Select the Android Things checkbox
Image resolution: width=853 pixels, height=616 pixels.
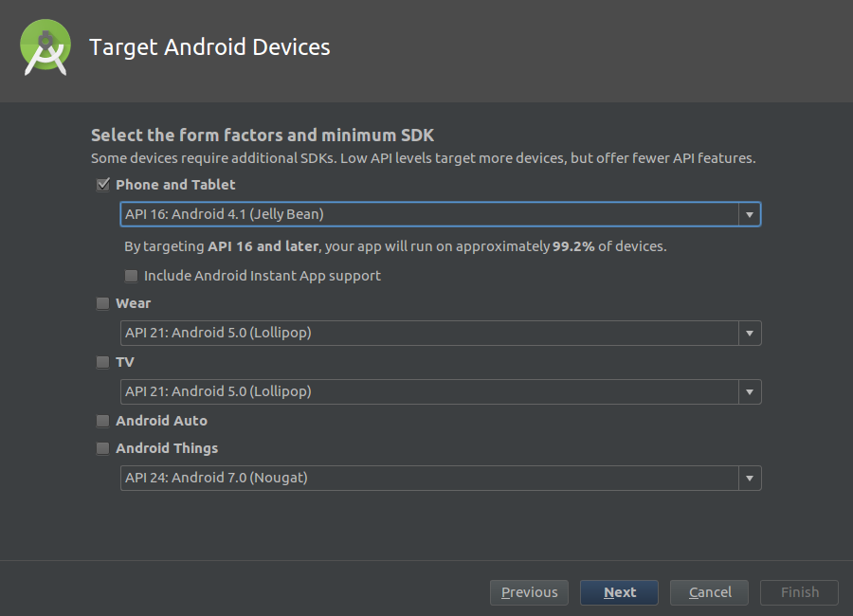[102, 448]
